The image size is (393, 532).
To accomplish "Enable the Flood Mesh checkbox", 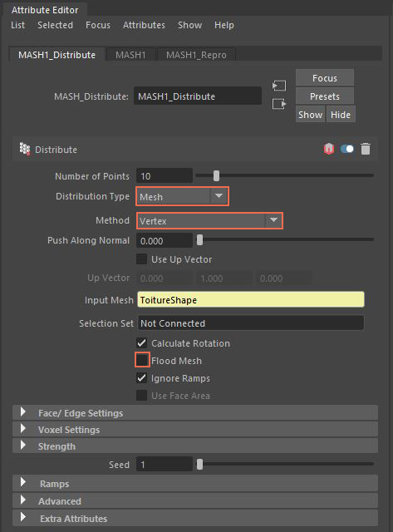I will coord(142,360).
